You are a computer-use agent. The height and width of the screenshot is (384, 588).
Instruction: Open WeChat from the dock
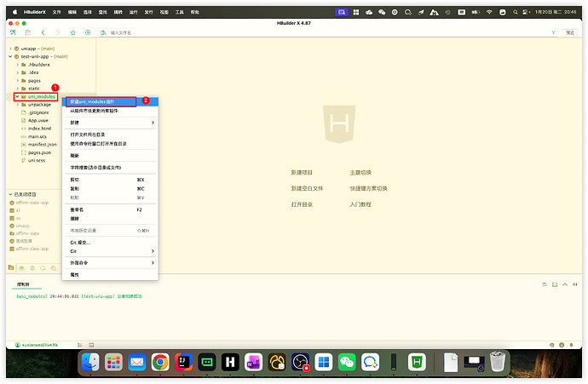pos(346,362)
